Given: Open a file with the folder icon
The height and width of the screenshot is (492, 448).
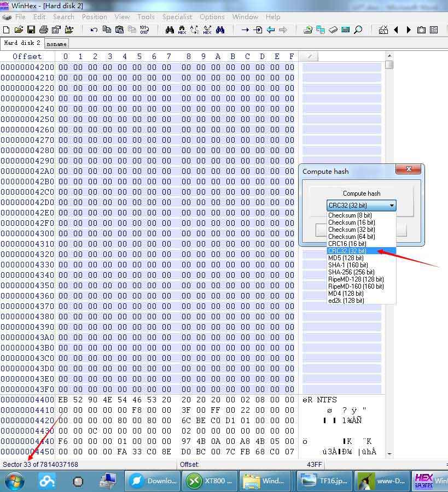Looking at the screenshot, I should (19, 30).
